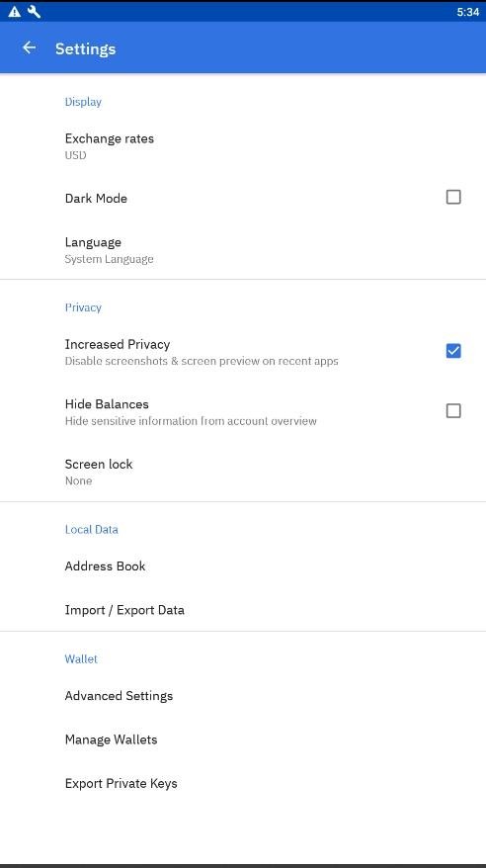Open Advanced Settings
Image resolution: width=486 pixels, height=868 pixels.
(243, 696)
